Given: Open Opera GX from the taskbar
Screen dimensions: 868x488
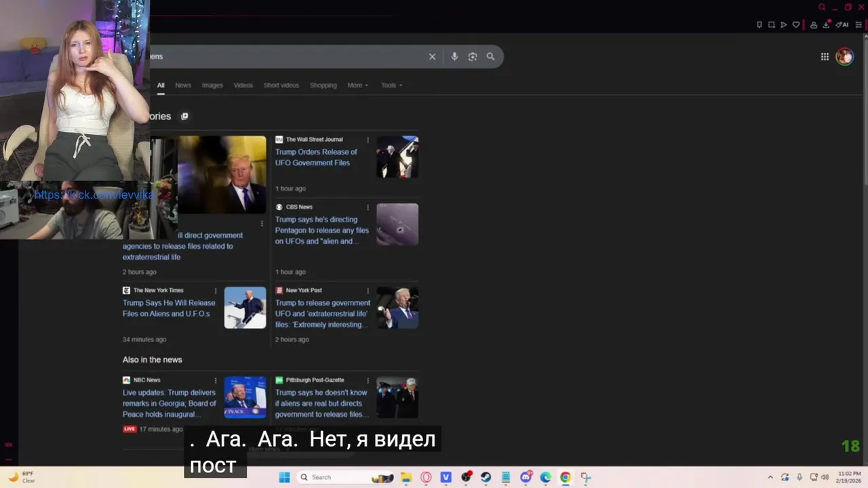Looking at the screenshot, I should pyautogui.click(x=426, y=477).
